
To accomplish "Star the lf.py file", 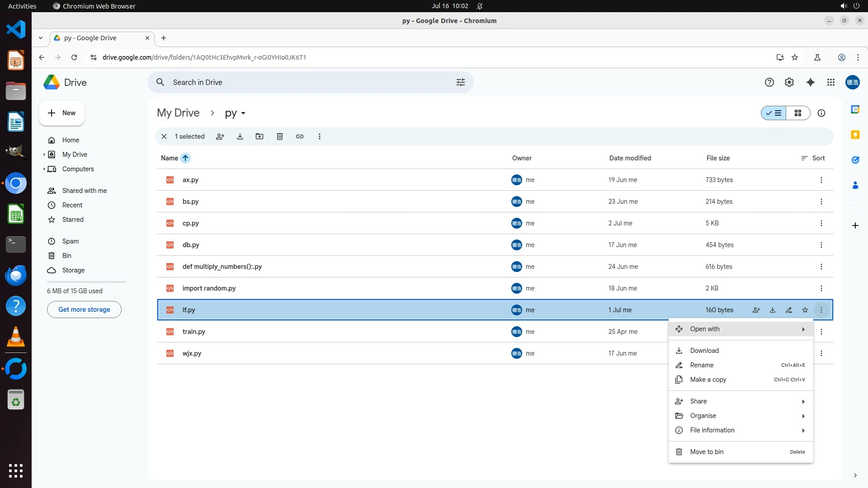I will point(805,310).
